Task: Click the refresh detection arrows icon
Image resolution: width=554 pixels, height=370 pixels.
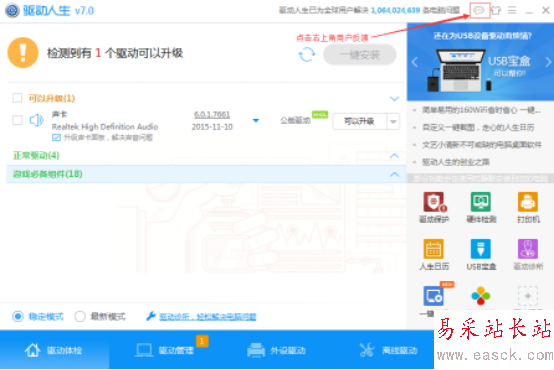Action: (307, 55)
